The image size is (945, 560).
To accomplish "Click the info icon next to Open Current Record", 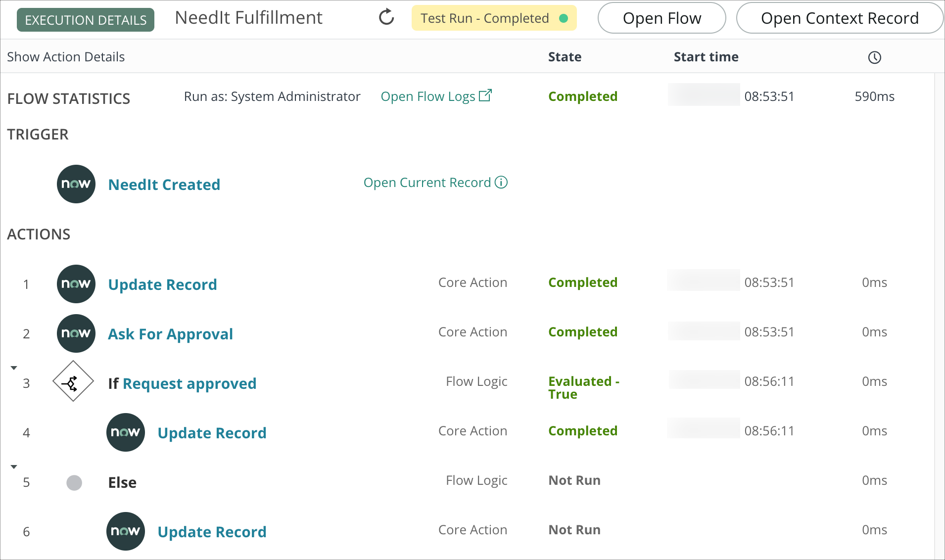I will click(x=502, y=182).
